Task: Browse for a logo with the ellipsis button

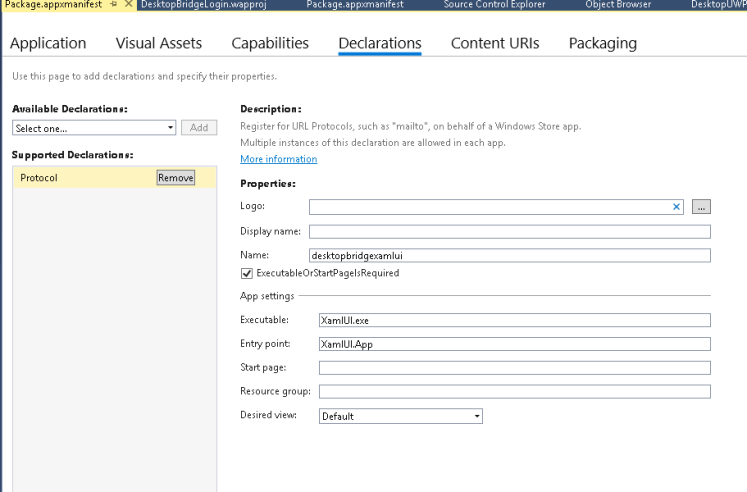Action: pos(701,207)
